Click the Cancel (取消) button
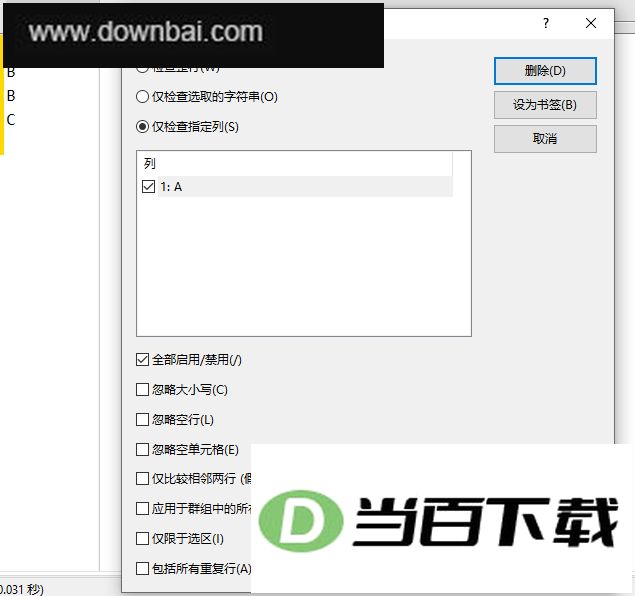 [x=545, y=139]
